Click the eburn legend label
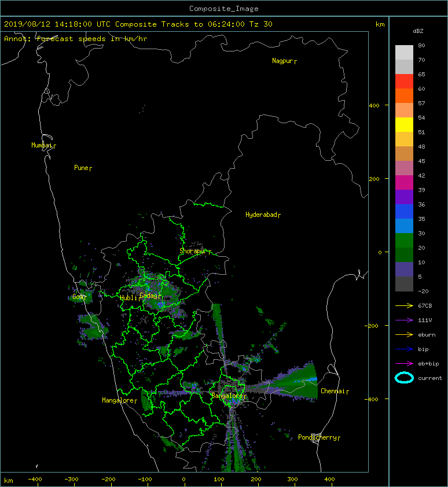The width and height of the screenshot is (448, 487). (x=427, y=335)
